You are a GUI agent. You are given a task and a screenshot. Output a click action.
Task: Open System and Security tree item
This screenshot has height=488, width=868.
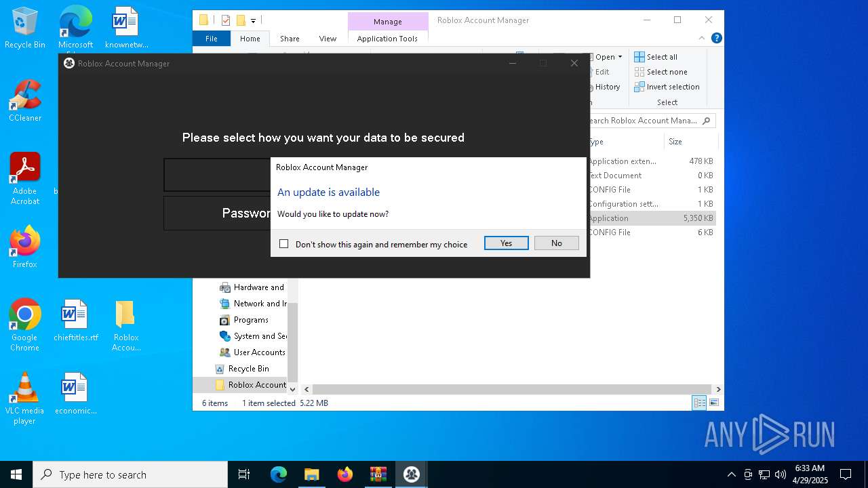[x=253, y=336]
